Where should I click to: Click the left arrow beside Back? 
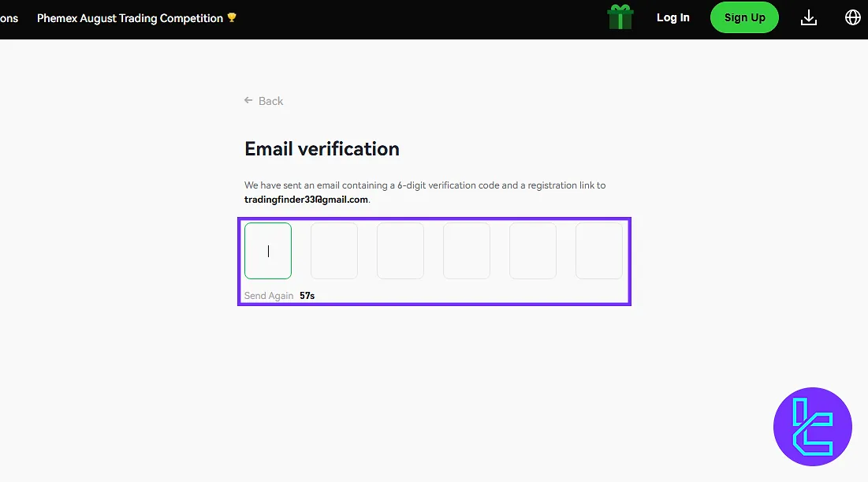(x=249, y=101)
